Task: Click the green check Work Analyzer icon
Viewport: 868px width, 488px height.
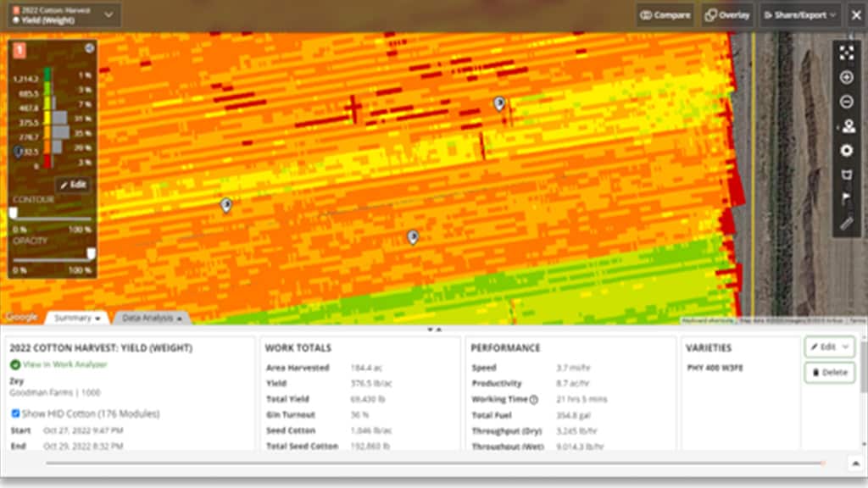Action: pos(15,364)
